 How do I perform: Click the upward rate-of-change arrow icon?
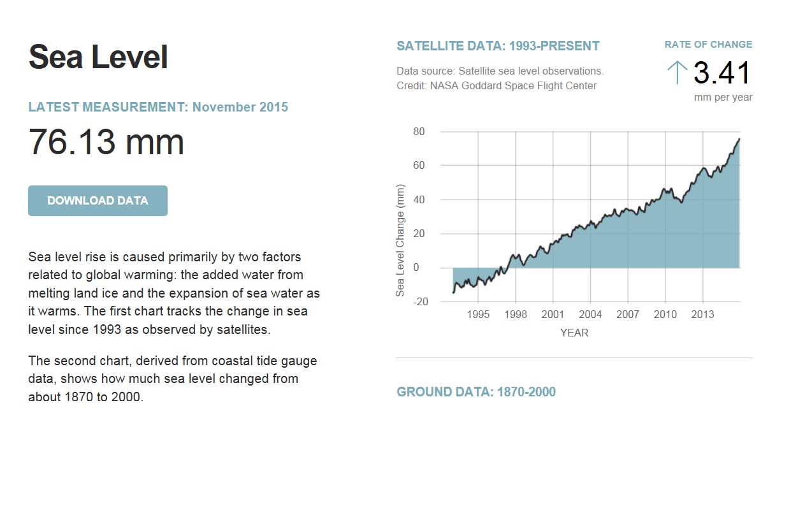pyautogui.click(x=676, y=73)
